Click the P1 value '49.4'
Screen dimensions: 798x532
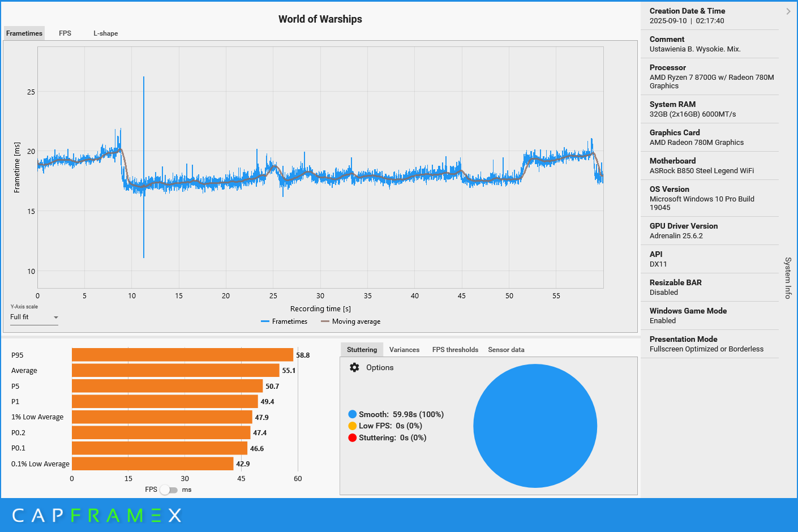tap(267, 402)
